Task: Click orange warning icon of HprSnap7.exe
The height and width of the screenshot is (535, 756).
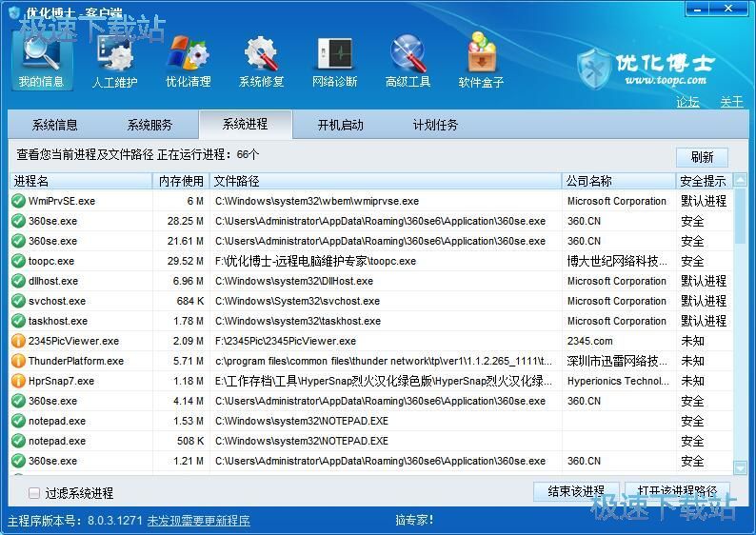Action: tap(18, 381)
